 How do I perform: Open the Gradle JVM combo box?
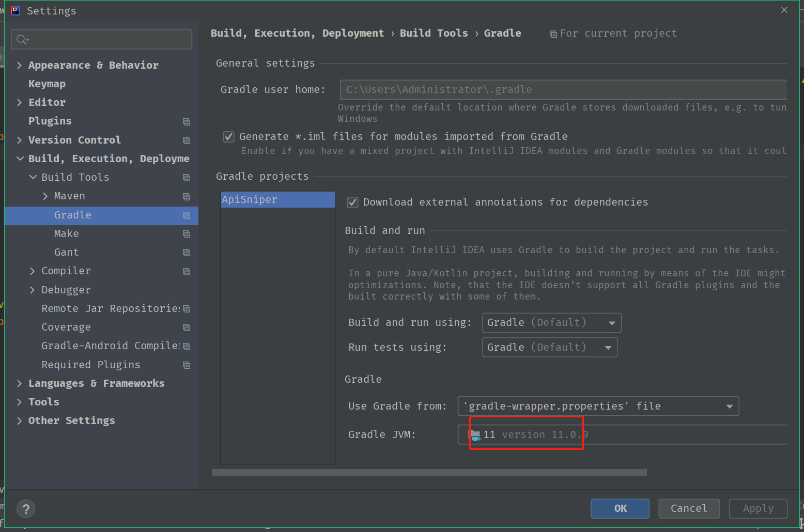pos(622,434)
